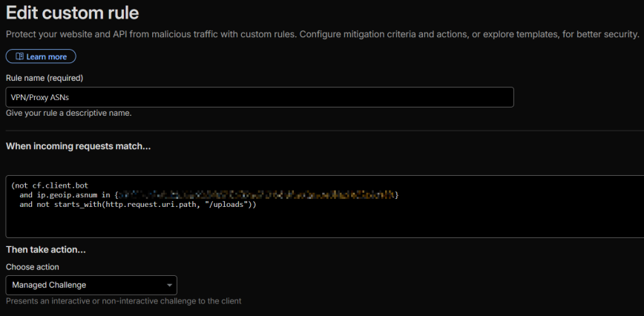Click the blurred ASN list inside curly braces
Screen dimensions: 644x316
click(256, 194)
